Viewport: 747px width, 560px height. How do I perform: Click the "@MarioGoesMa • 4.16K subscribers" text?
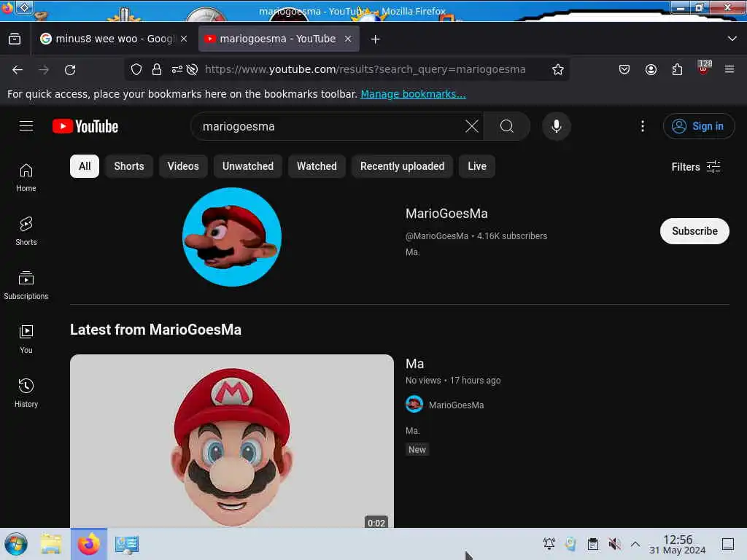(476, 236)
